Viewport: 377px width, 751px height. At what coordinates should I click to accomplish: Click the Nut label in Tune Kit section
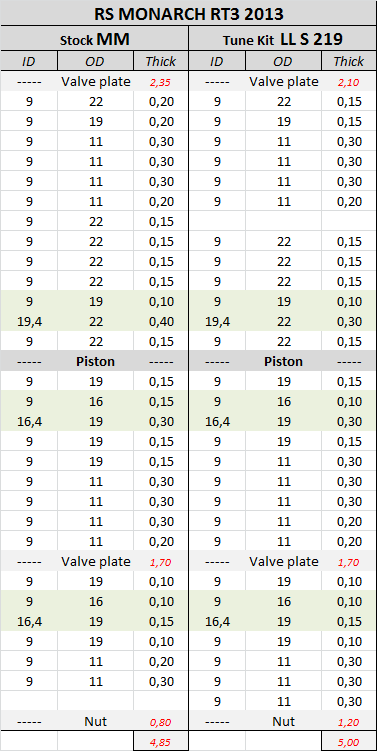pyautogui.click(x=283, y=722)
